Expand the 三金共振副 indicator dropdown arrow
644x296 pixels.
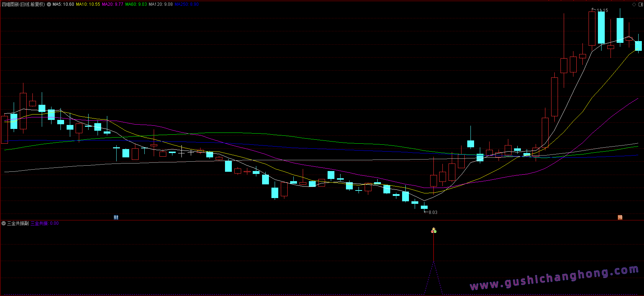tap(4, 223)
